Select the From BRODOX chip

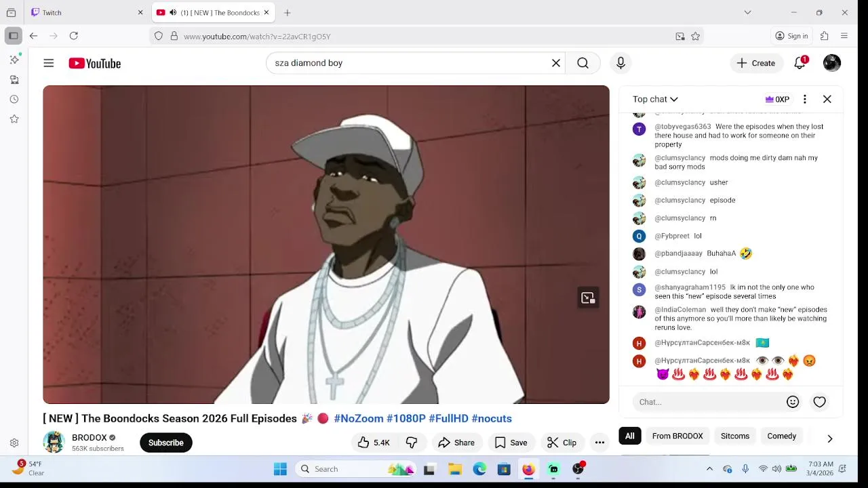pyautogui.click(x=677, y=436)
